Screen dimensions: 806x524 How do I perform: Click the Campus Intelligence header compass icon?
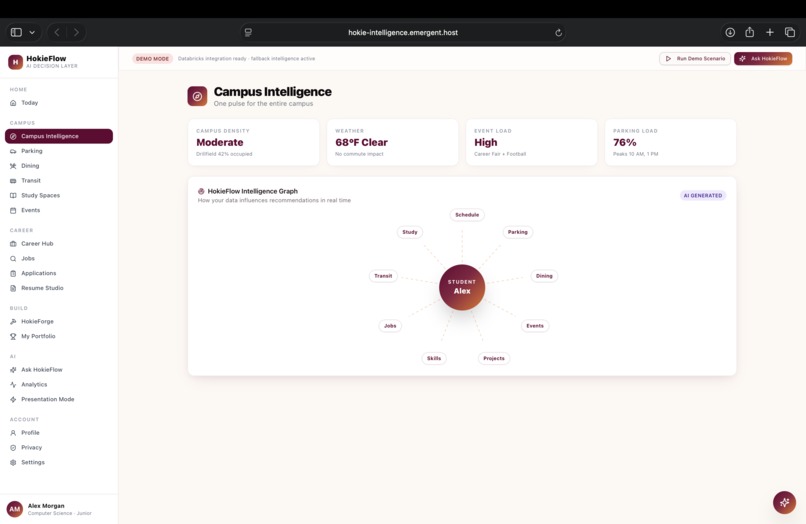[197, 96]
